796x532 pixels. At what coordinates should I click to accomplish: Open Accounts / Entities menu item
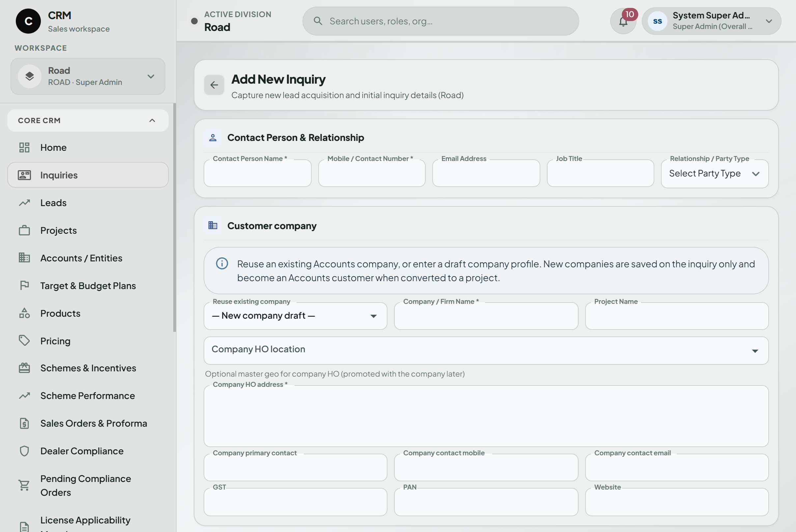coord(88,258)
